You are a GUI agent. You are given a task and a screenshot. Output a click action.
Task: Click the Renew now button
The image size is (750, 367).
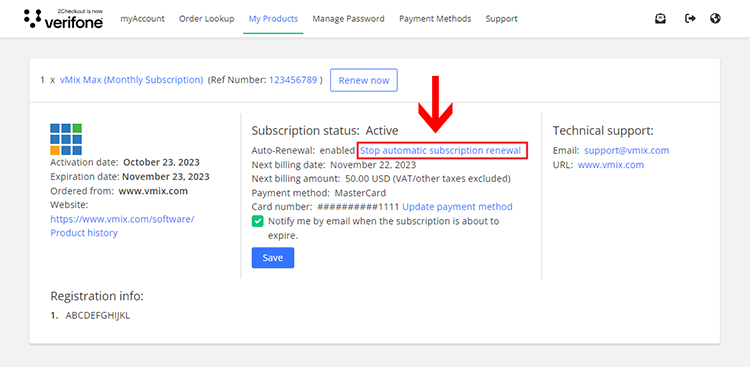click(x=364, y=80)
